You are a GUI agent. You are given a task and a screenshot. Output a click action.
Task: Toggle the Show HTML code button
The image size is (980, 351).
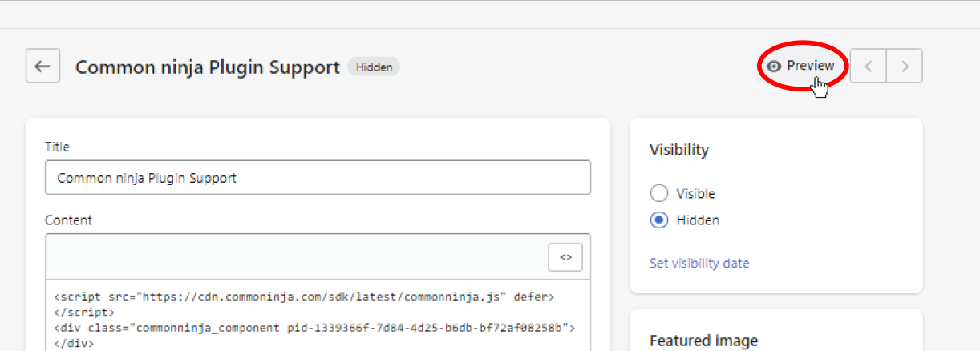pyautogui.click(x=565, y=257)
